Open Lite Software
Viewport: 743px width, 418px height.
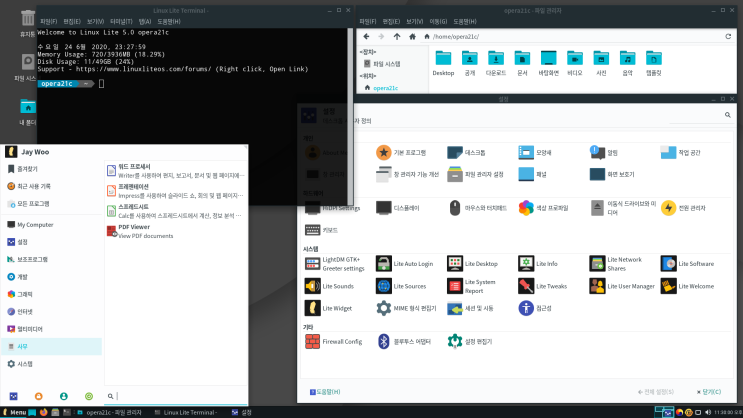(687, 264)
